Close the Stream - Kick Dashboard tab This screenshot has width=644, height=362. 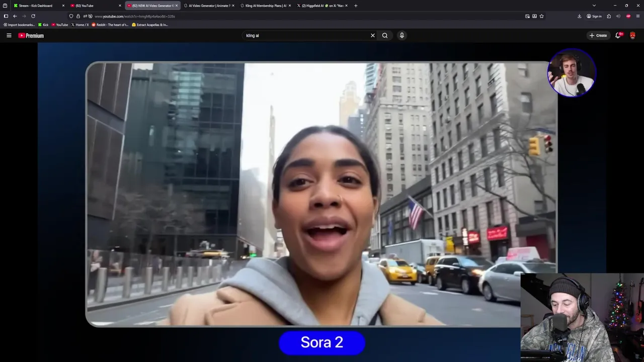63,6
